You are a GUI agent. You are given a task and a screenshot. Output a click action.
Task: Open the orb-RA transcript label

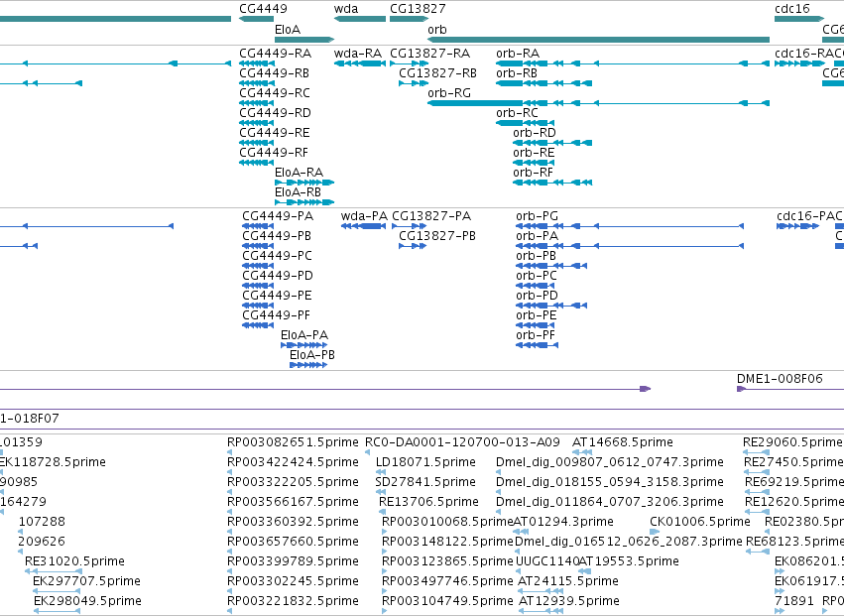(x=518, y=54)
